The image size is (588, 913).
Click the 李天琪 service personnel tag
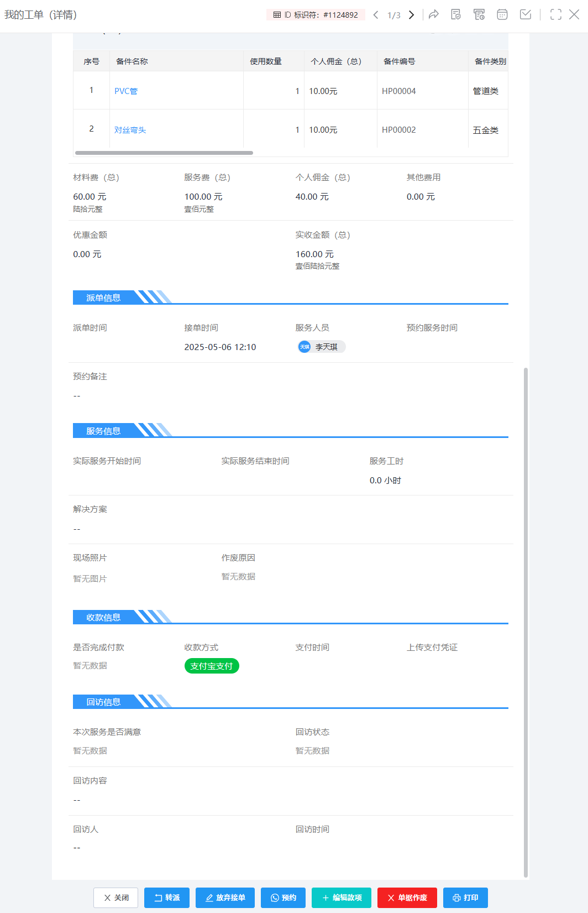click(x=321, y=347)
